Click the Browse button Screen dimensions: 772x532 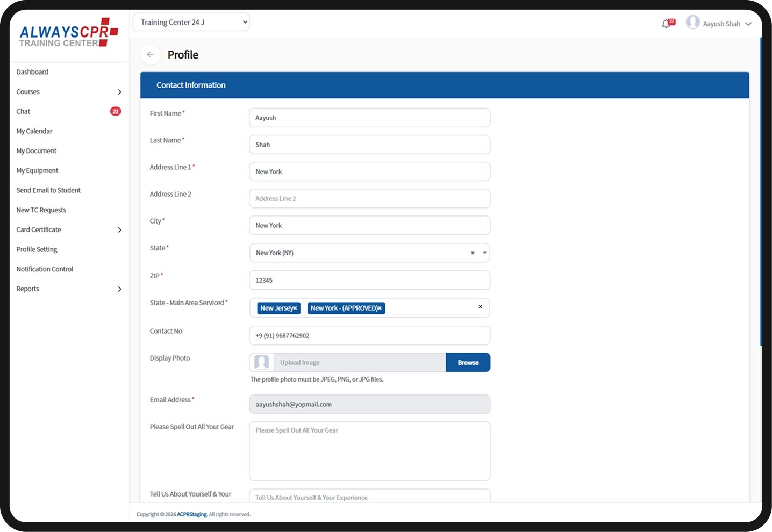(x=468, y=363)
